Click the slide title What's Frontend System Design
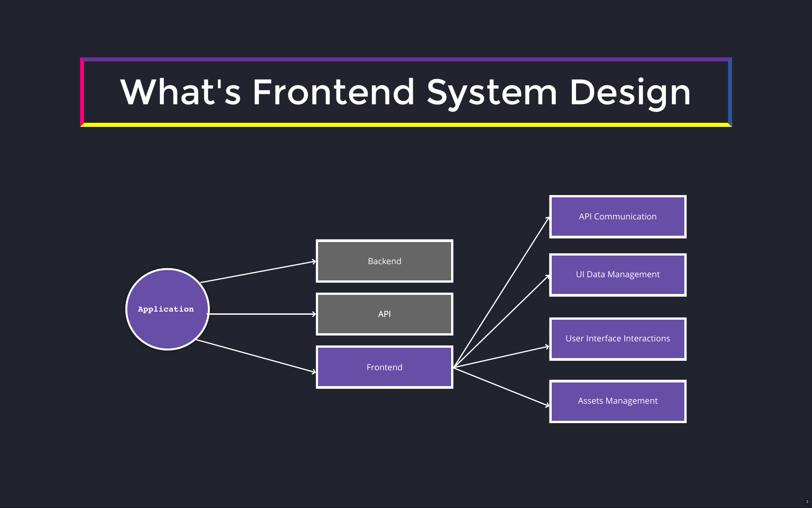This screenshot has height=508, width=812. tap(406, 92)
